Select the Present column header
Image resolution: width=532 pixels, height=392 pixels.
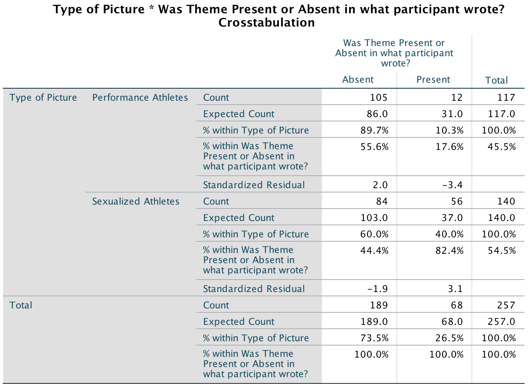click(433, 80)
